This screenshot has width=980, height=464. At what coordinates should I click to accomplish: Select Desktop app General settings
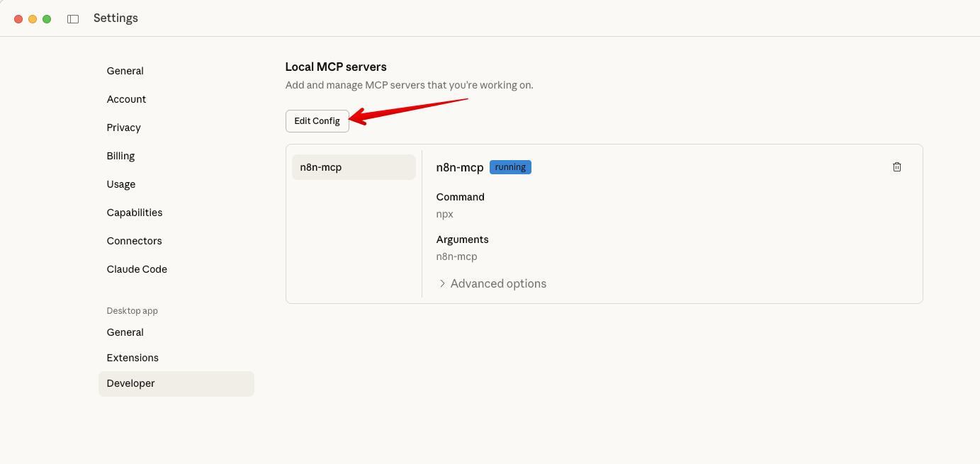[x=125, y=332]
